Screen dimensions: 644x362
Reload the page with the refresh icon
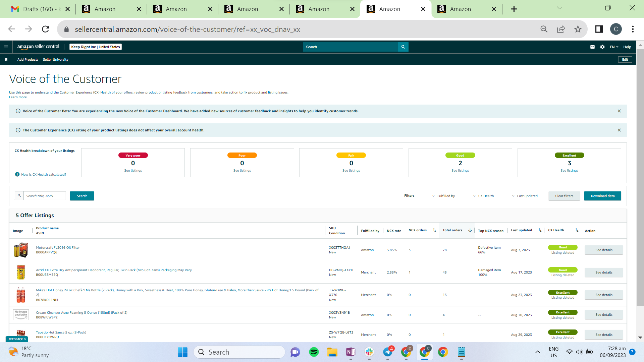pos(46,29)
